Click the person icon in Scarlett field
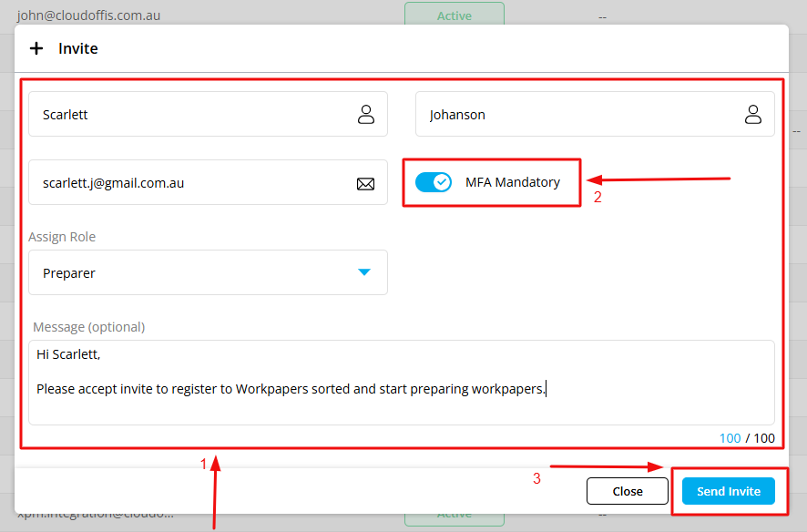807x532 pixels. 365,115
